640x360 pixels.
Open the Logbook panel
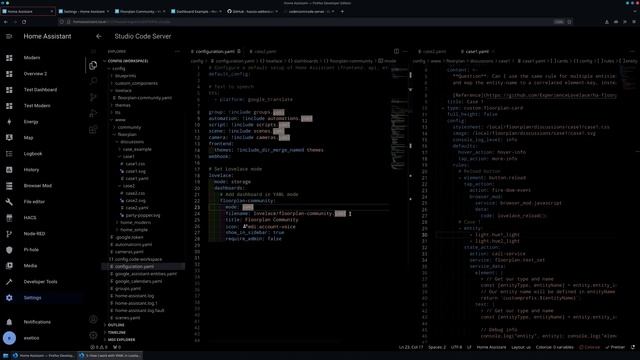click(x=33, y=154)
